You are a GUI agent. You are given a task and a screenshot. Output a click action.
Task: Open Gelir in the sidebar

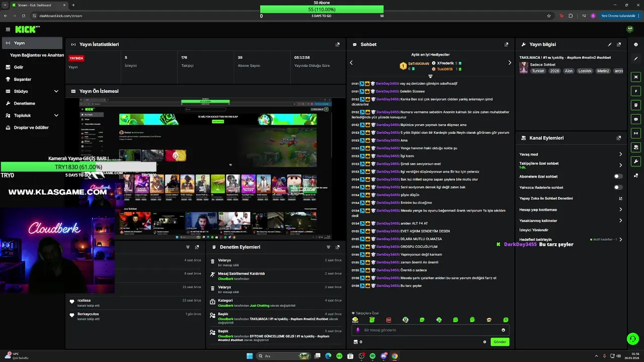(32, 67)
